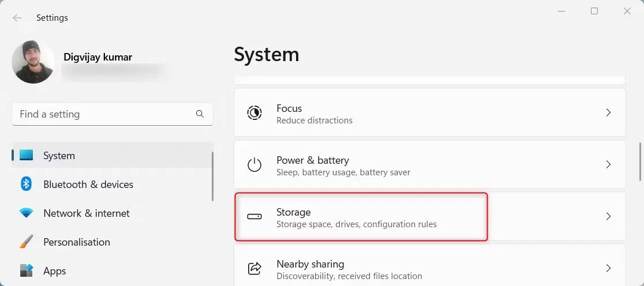Screen dimensions: 644x286
Task: Click the user profile picture
Action: point(33,62)
